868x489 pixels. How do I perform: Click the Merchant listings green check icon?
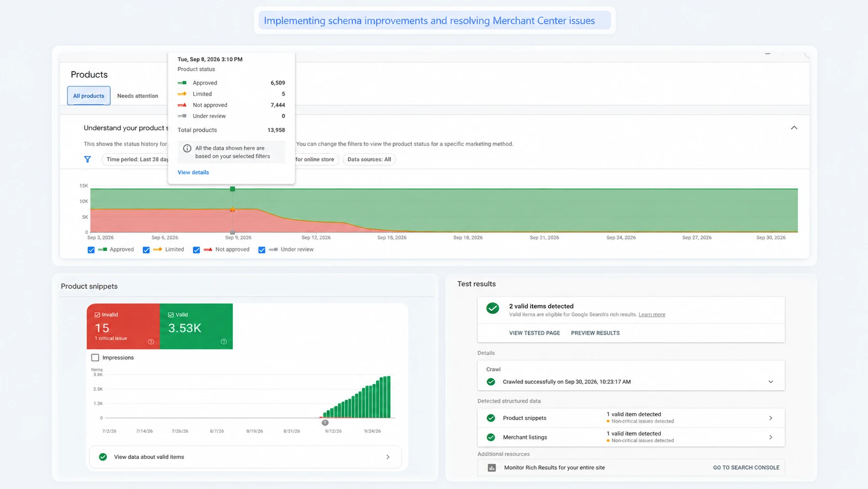coord(491,437)
